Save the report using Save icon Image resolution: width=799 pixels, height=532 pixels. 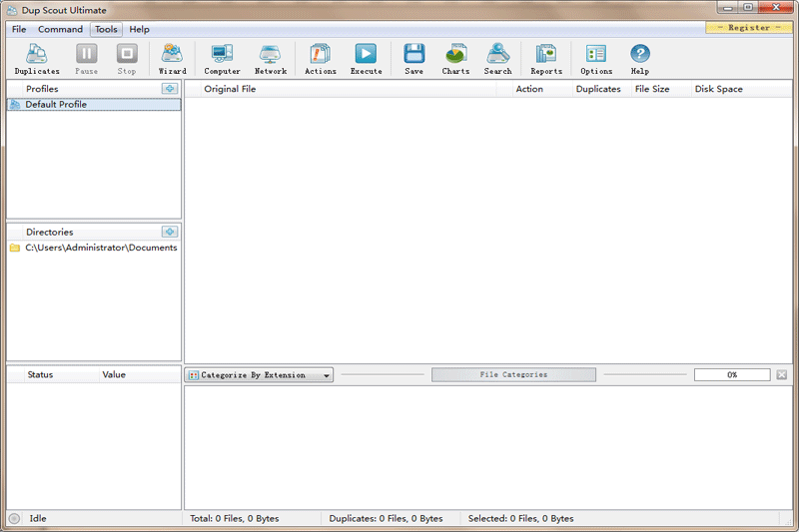click(413, 59)
